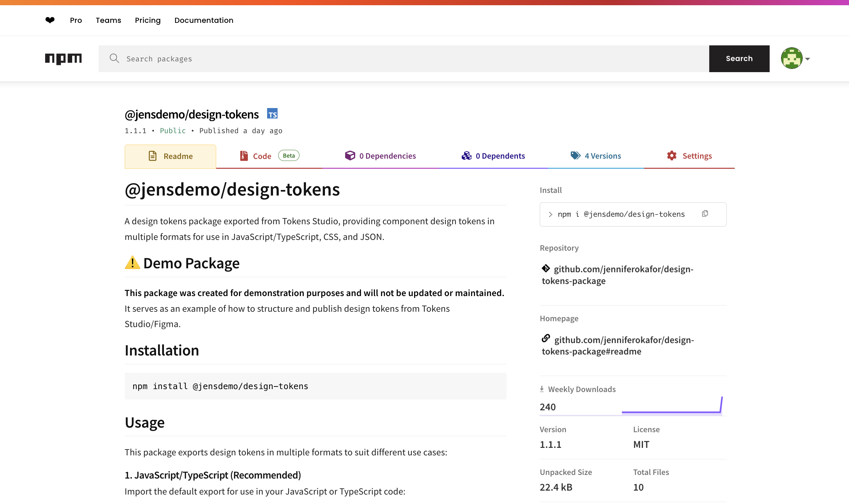Click the magnifier icon in search bar
Image resolution: width=849 pixels, height=504 pixels.
pyautogui.click(x=114, y=58)
